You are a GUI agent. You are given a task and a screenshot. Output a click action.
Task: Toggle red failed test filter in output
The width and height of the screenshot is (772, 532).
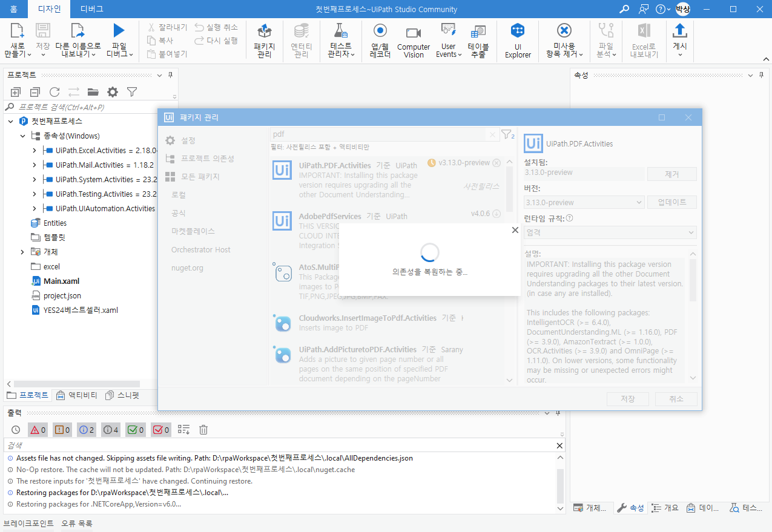(x=160, y=430)
